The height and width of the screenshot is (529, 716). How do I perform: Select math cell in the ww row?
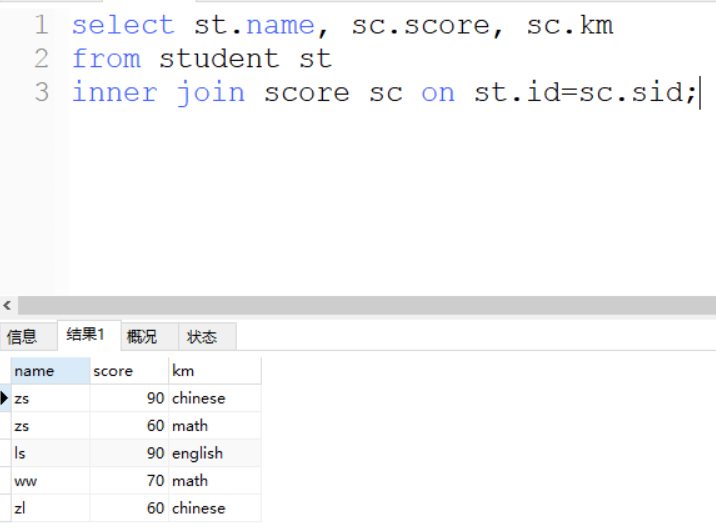point(215,481)
